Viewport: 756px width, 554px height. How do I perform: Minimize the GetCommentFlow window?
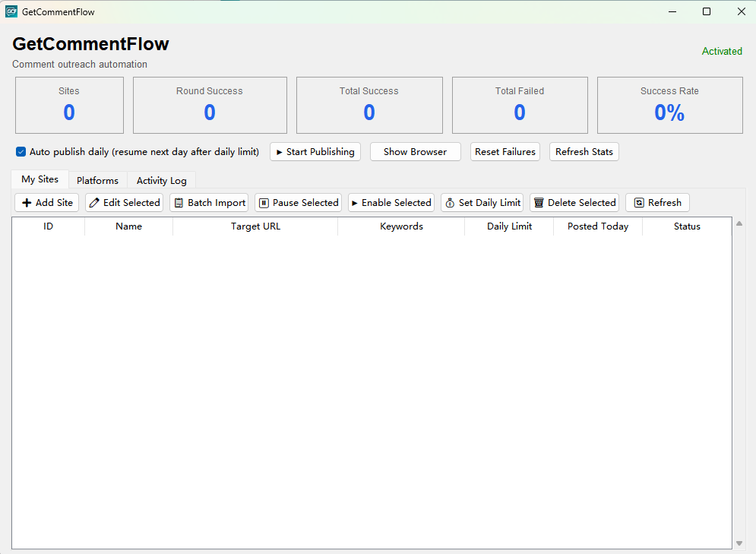click(672, 11)
